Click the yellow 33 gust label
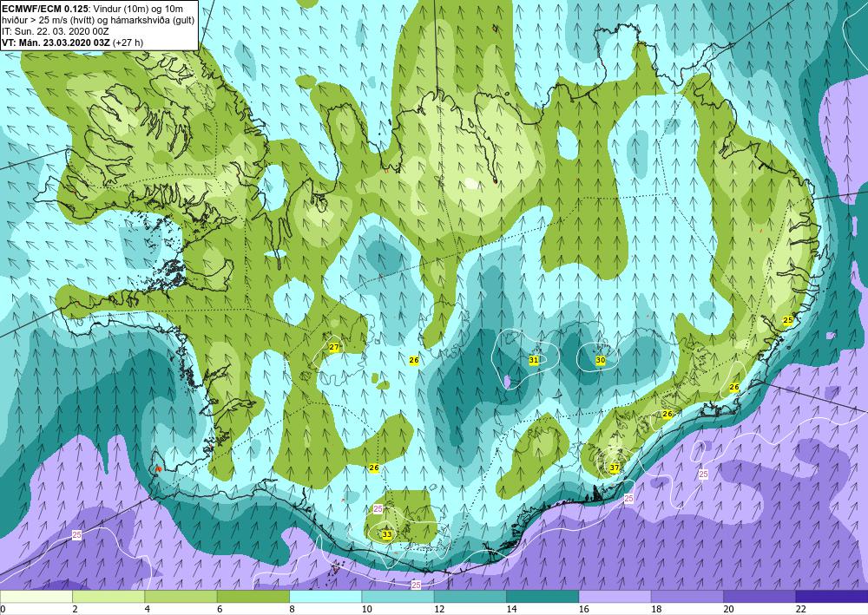Viewport: 868px width, 615px height. 387,534
